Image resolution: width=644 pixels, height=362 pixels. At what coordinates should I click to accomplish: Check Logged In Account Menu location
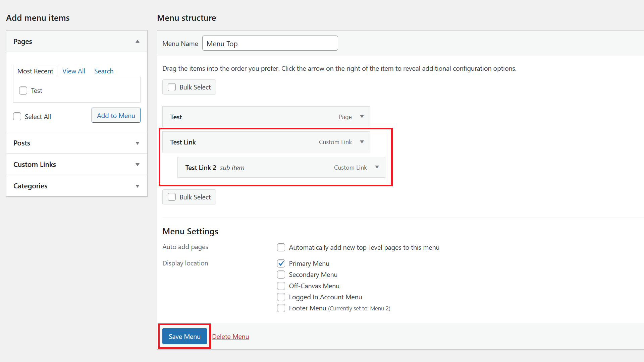click(281, 297)
